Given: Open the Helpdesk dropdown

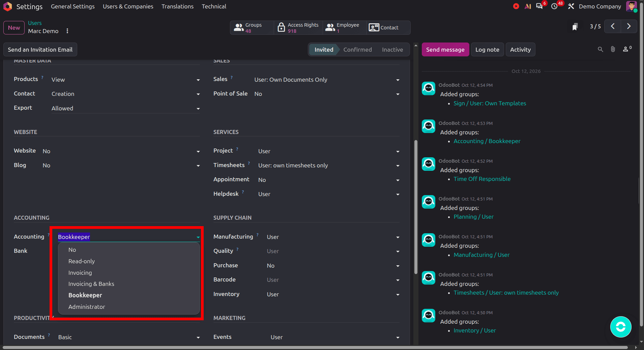Looking at the screenshot, I should click(329, 194).
